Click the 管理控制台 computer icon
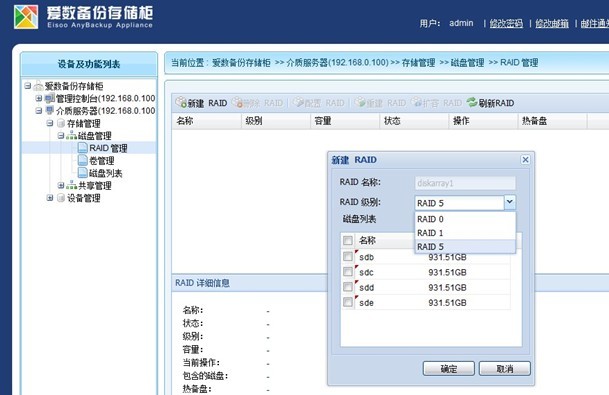Screen dimensions: 609x395 click(x=49, y=98)
